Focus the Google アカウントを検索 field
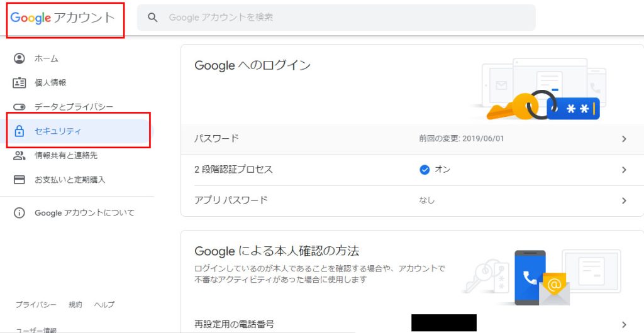This screenshot has height=333, width=644. [336, 18]
